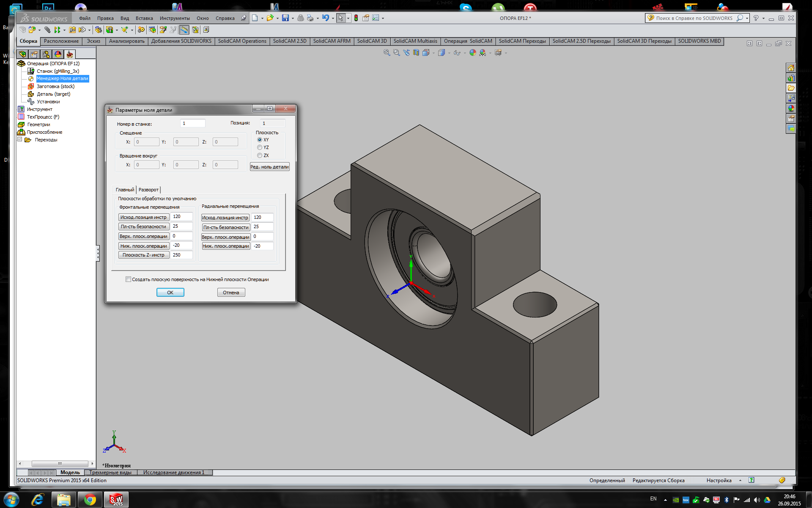Open dropdown arrow next to the Undo icon
Screen dimensions: 812x508
[333, 18]
